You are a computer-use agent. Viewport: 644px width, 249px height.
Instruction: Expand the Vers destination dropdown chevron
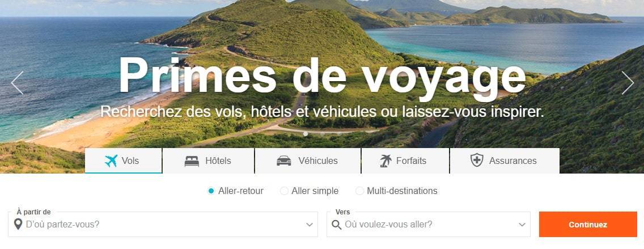(522, 225)
